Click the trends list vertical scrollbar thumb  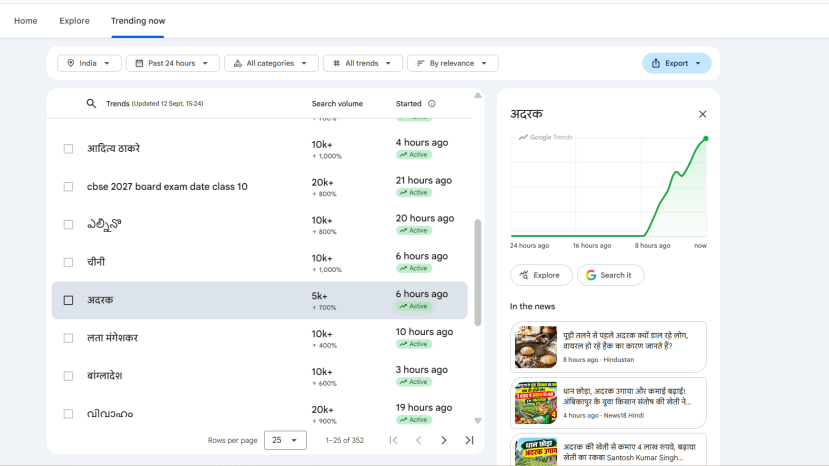(x=477, y=272)
